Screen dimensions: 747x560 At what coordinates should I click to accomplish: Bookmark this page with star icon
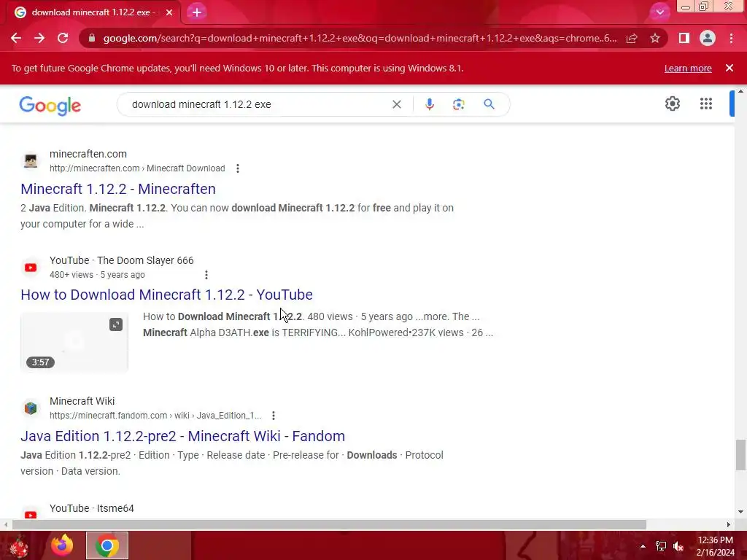click(x=655, y=38)
